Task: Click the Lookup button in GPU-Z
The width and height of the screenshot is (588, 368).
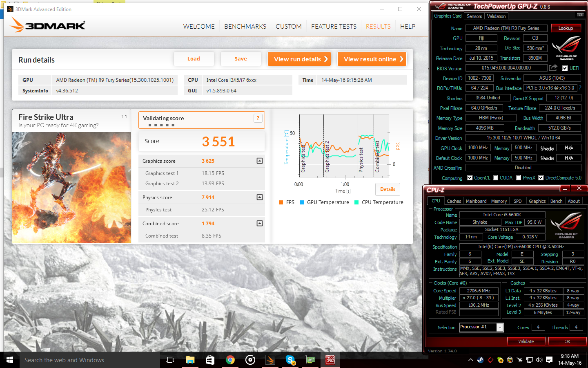Action: [566, 28]
